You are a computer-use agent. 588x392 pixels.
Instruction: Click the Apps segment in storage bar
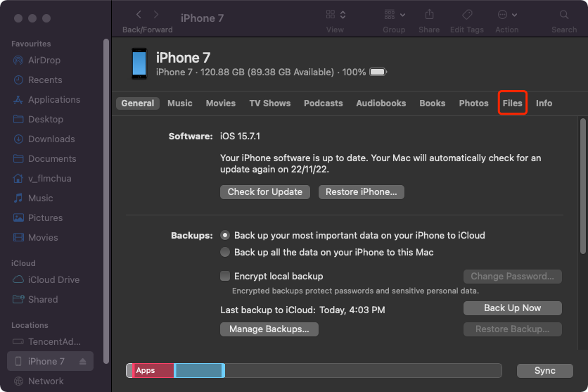pos(153,370)
